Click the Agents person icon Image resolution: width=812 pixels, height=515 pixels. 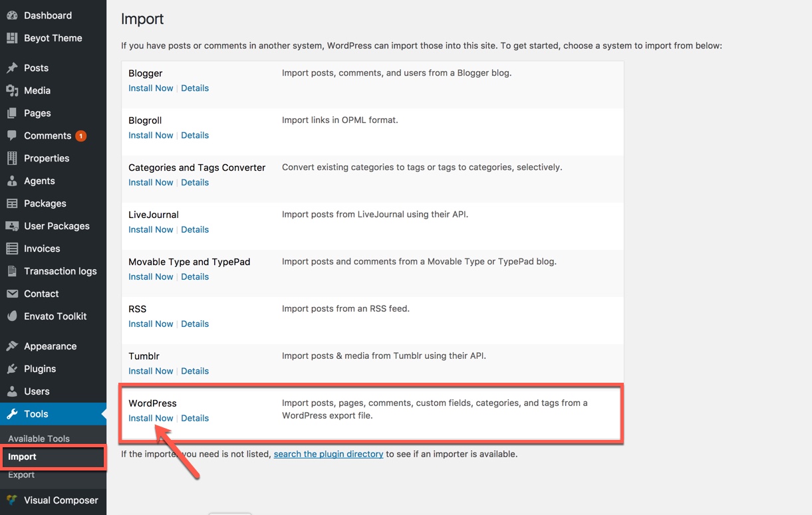tap(12, 181)
